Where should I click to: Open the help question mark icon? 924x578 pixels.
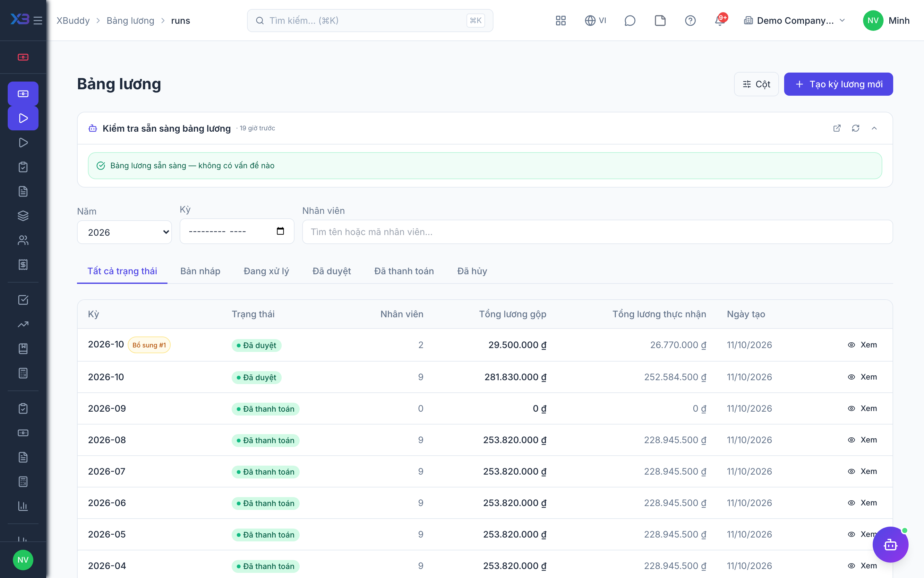(x=690, y=21)
